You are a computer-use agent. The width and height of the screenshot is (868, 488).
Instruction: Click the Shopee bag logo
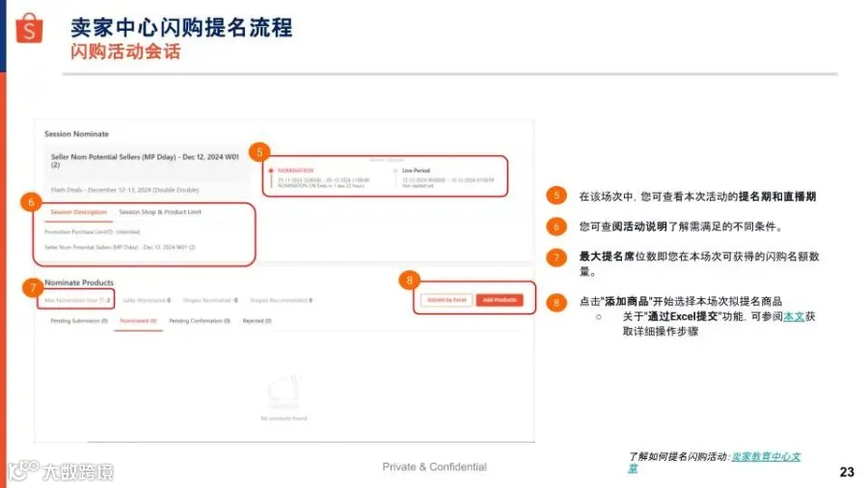[29, 28]
